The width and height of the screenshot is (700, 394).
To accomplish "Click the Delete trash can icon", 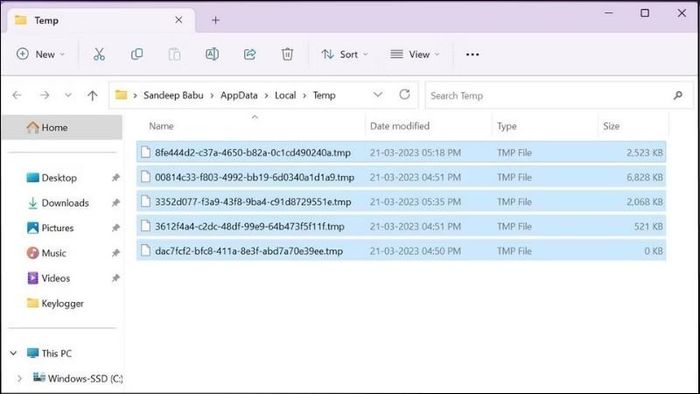I will coord(287,54).
